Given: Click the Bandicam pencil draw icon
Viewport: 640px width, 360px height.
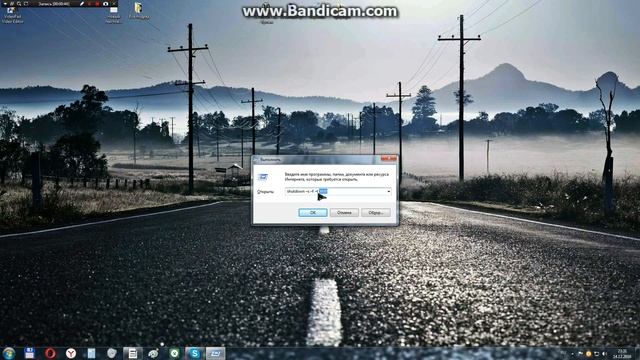Looking at the screenshot, I should point(82,4).
